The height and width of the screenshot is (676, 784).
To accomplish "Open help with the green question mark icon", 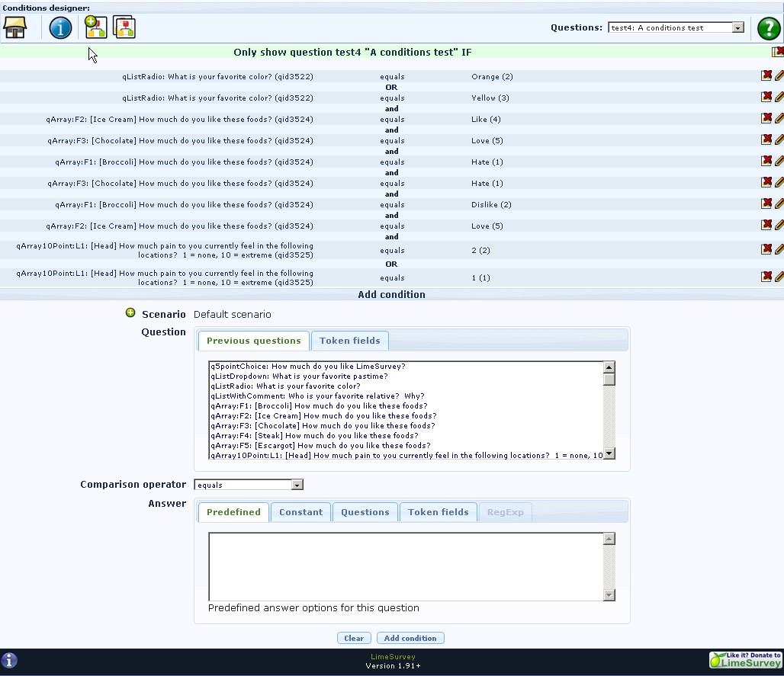I will 768,28.
